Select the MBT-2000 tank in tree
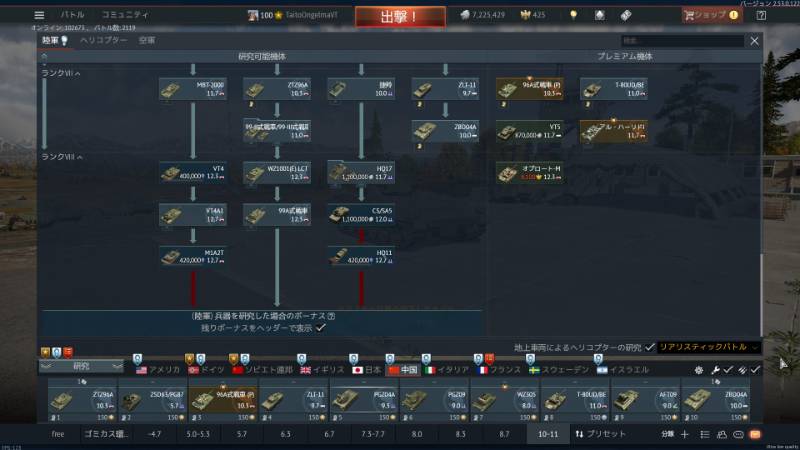The image size is (800, 450). tap(193, 89)
